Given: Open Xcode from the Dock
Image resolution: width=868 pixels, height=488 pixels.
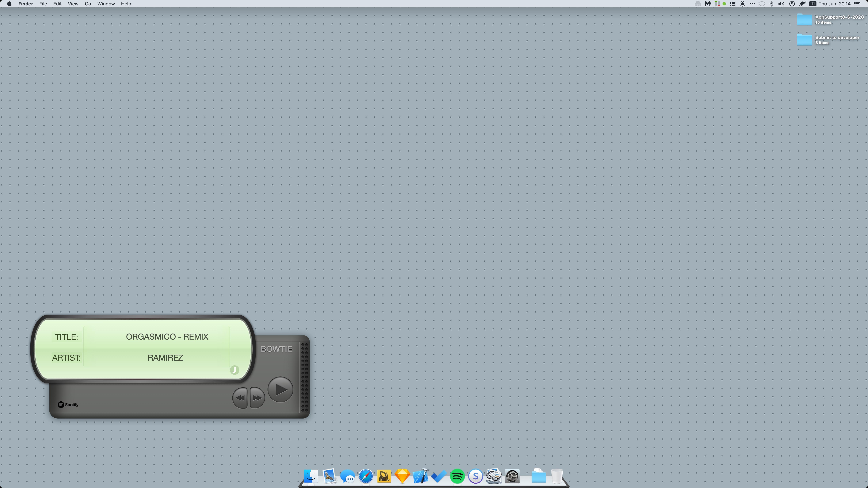Looking at the screenshot, I should coord(420,476).
